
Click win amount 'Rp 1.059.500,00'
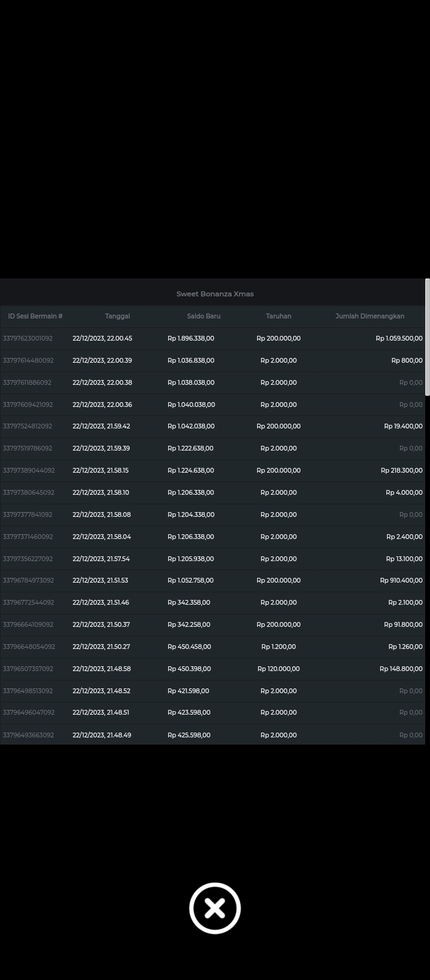(x=399, y=338)
